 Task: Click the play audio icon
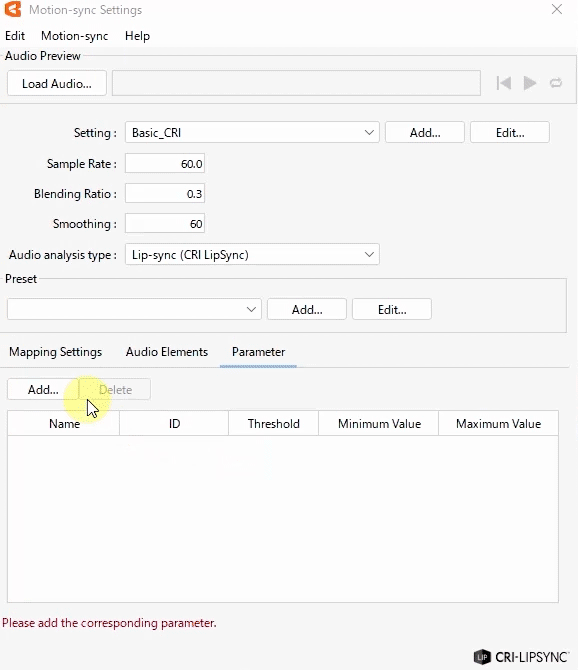point(530,83)
